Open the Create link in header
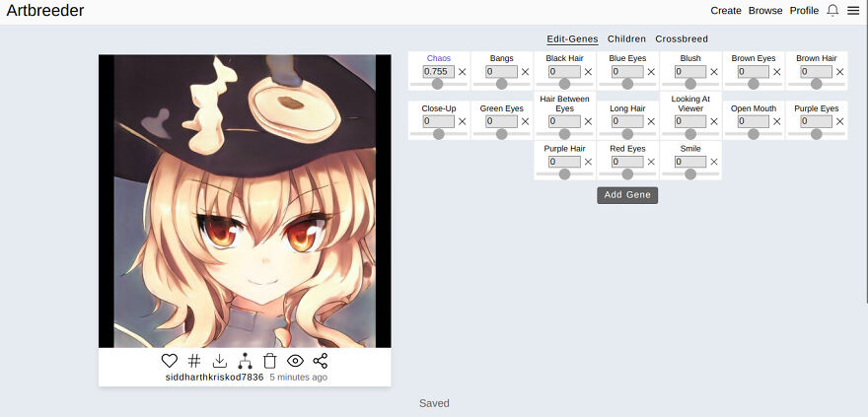 click(x=726, y=11)
